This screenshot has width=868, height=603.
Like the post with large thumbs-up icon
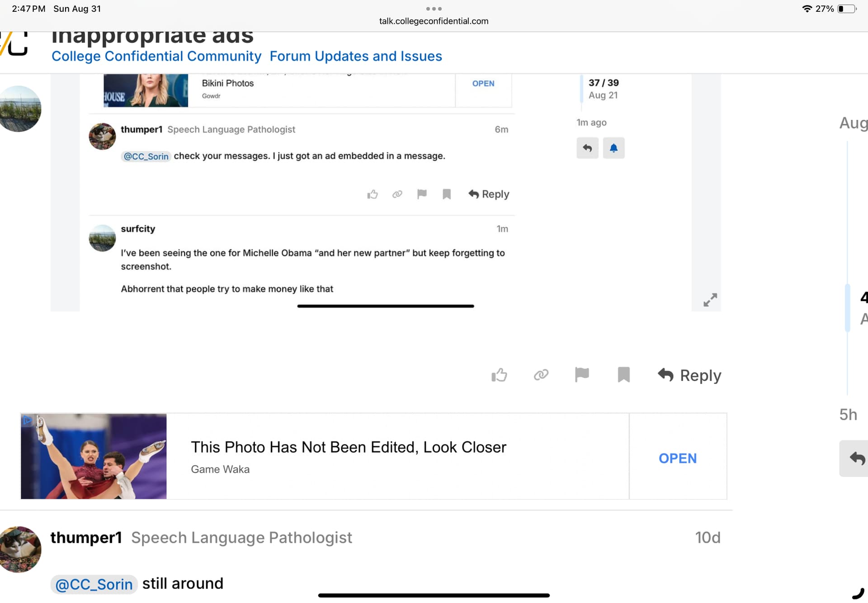coord(499,375)
